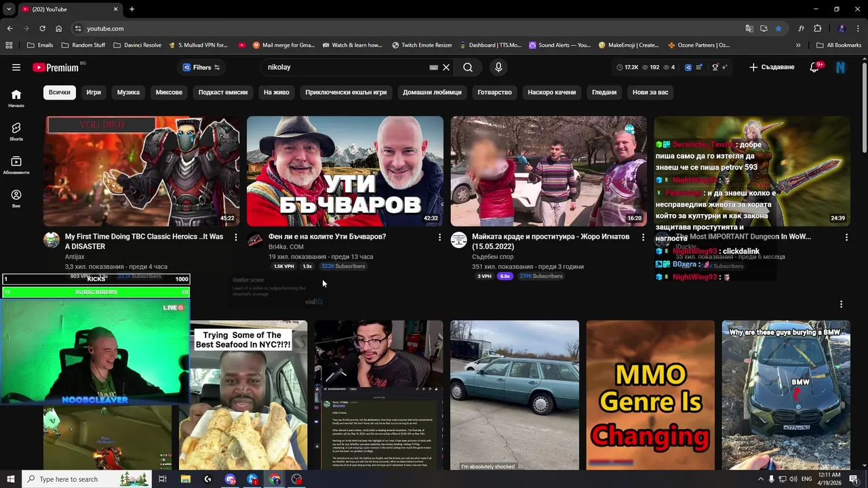The height and width of the screenshot is (488, 868).
Task: Select the Всички filter chip
Action: pos(59,92)
